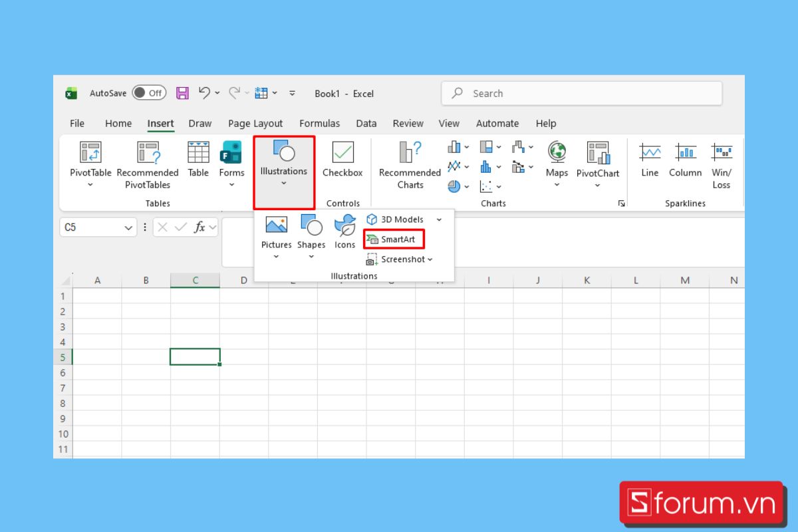Click the SmartArt button

[x=394, y=239]
